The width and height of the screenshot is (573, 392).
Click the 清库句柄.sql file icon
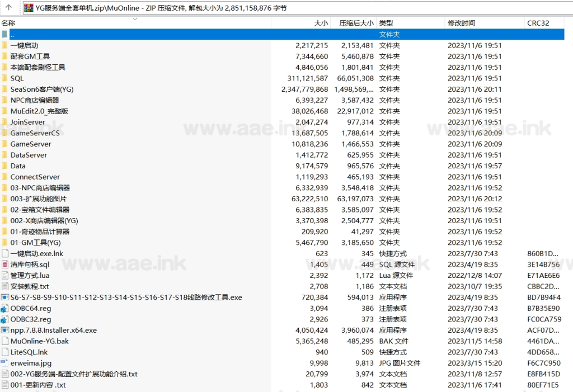pyautogui.click(x=4, y=265)
